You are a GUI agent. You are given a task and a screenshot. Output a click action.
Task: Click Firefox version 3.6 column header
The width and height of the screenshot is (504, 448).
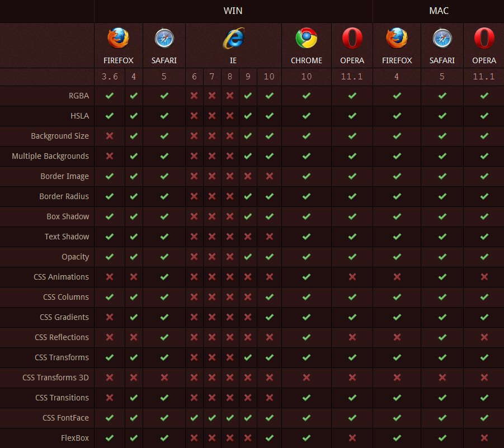(110, 77)
